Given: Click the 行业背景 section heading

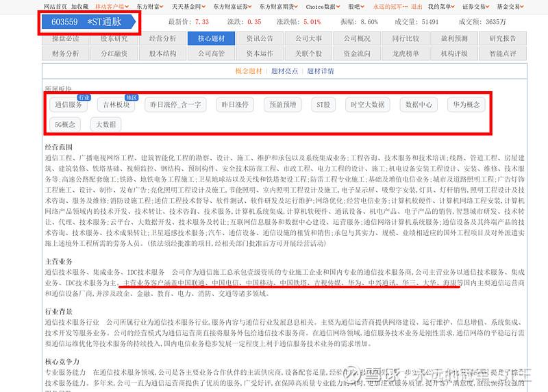Looking at the screenshot, I should click(x=59, y=312).
